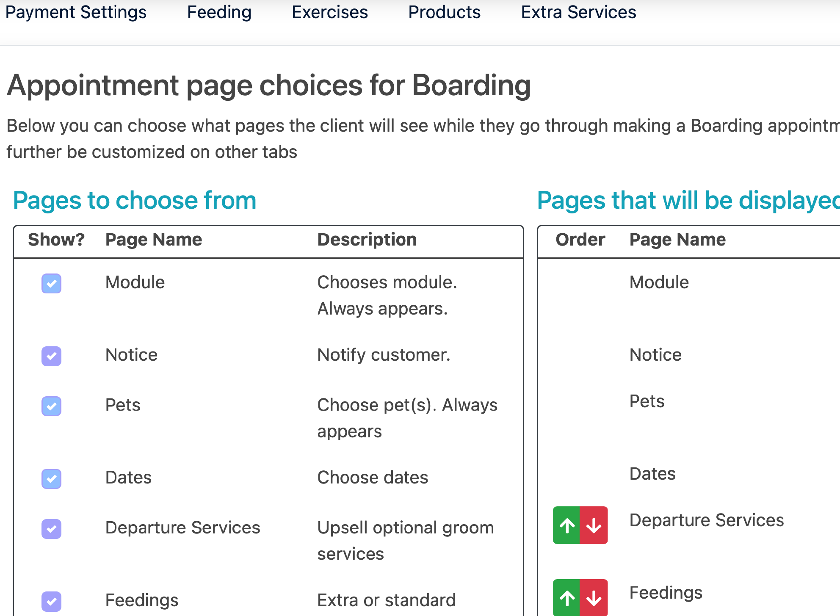This screenshot has width=840, height=616.
Task: Move Feedings page down in order
Action: pos(594,597)
